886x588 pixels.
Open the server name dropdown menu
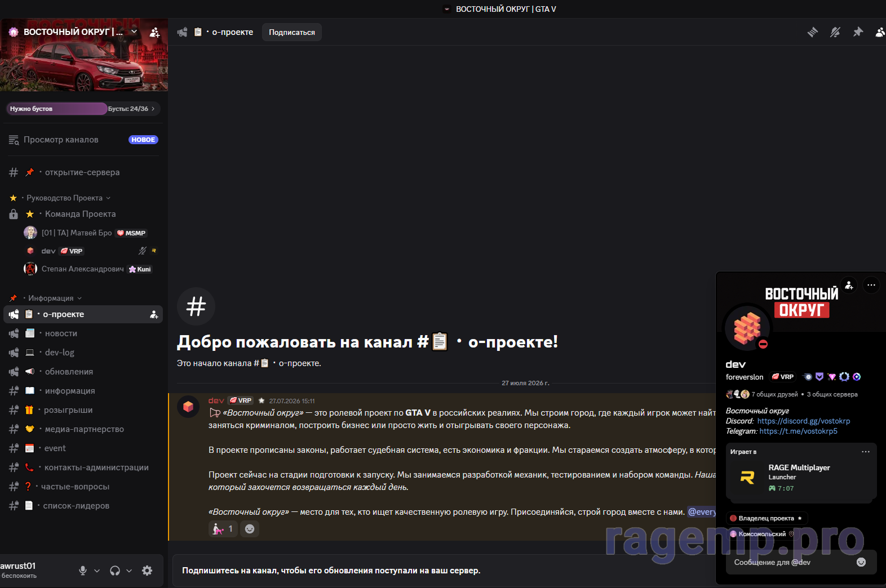tap(134, 32)
